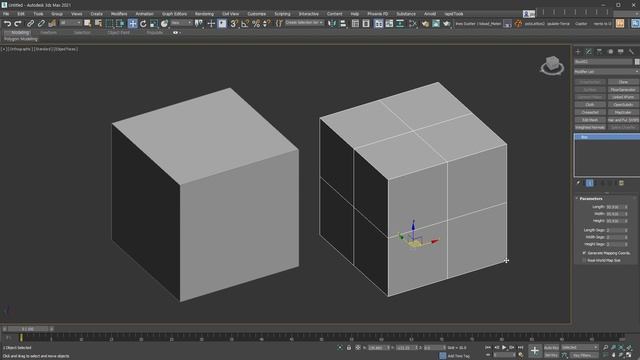This screenshot has height=360, width=640.
Task: Activate the Select and Rotate tool
Action: pyautogui.click(x=143, y=24)
